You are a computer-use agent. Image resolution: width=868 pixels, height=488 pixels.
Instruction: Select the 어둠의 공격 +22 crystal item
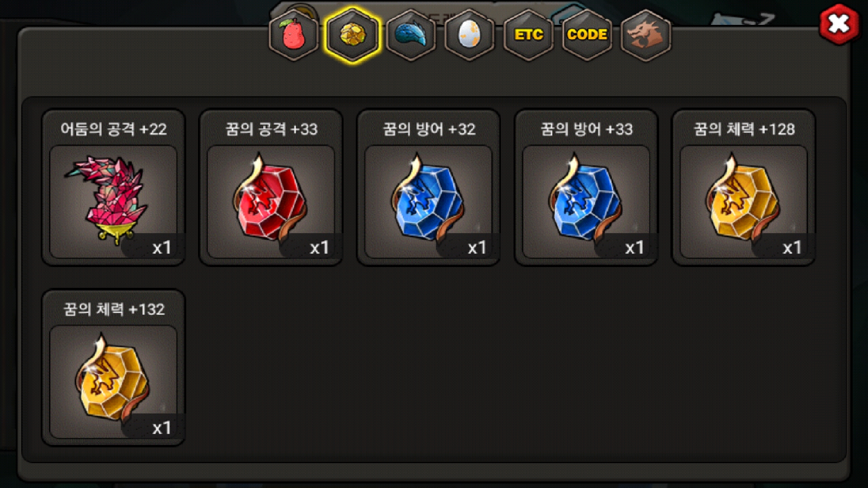click(113, 202)
